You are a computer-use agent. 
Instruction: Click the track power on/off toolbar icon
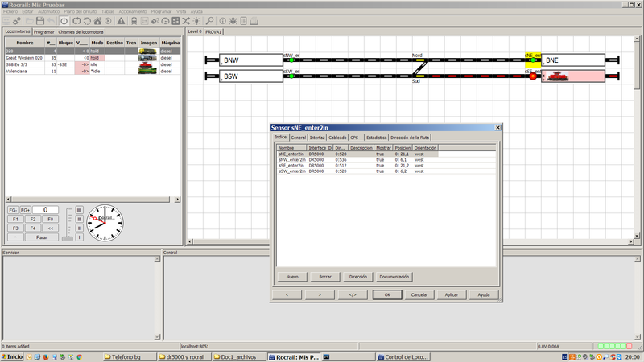pyautogui.click(x=64, y=21)
